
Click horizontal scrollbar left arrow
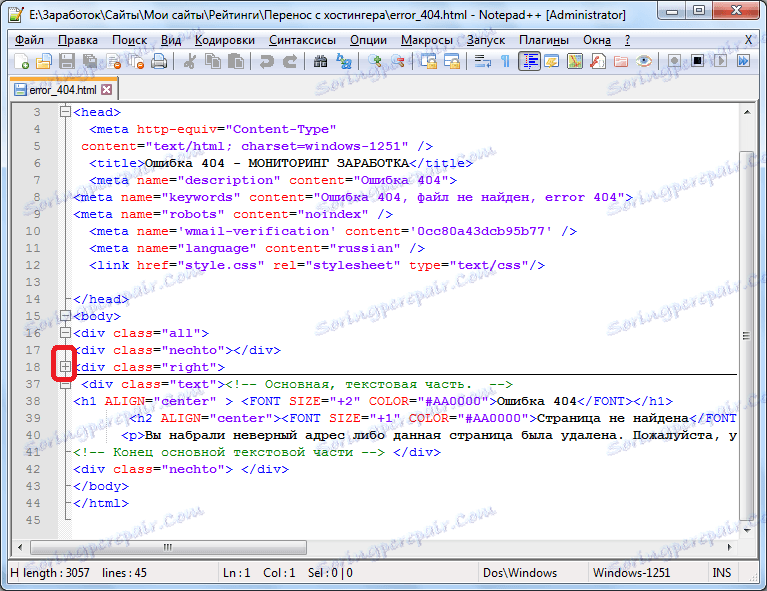point(20,547)
